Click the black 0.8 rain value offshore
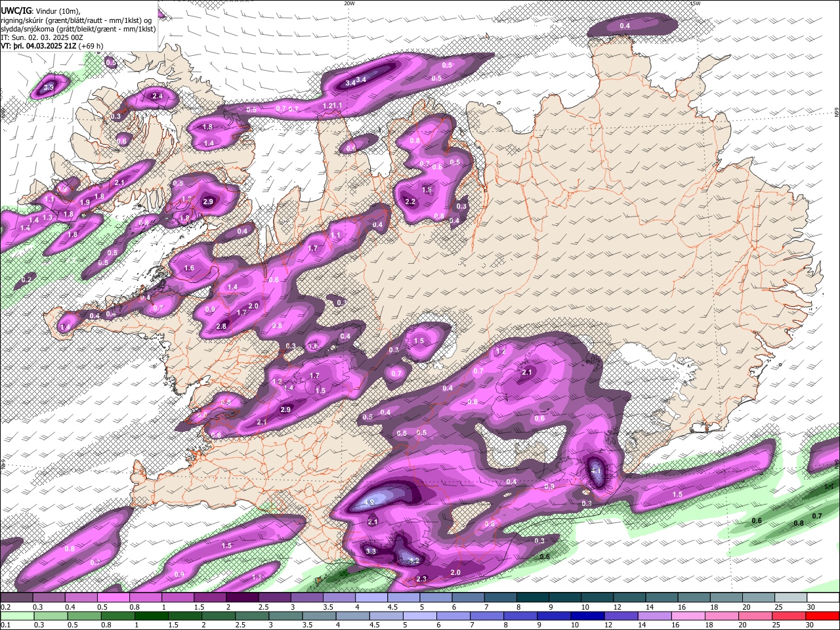Viewport: 840px width, 630px height. click(x=799, y=524)
